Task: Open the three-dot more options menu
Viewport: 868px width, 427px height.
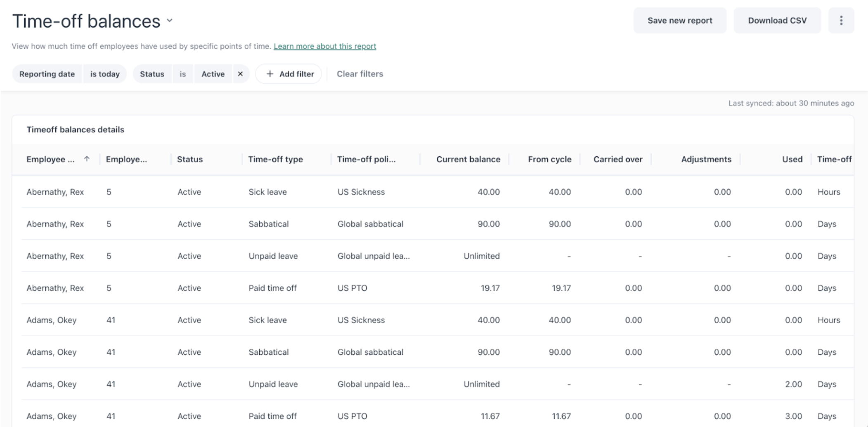Action: [841, 21]
